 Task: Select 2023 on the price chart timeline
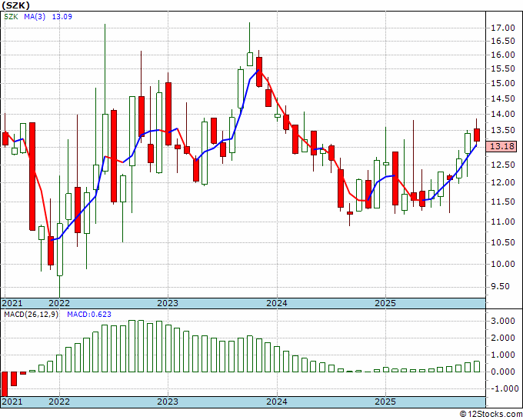(x=168, y=303)
